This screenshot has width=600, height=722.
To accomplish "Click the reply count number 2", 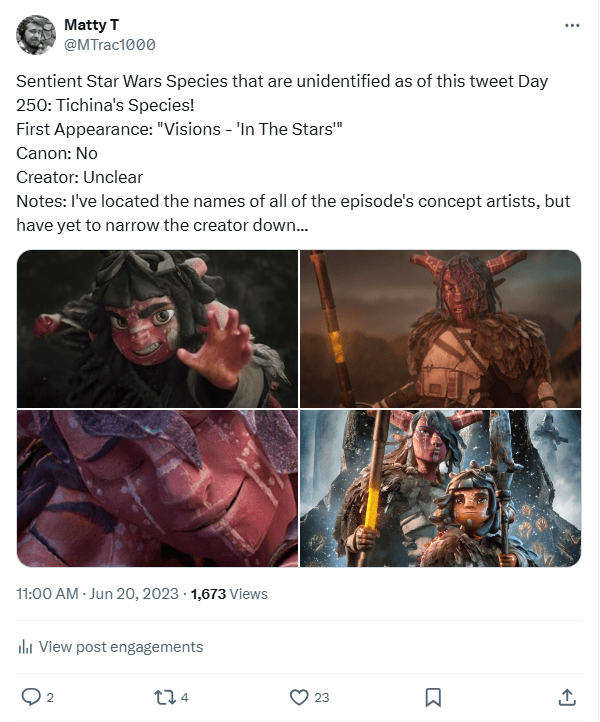I will click(x=50, y=697).
